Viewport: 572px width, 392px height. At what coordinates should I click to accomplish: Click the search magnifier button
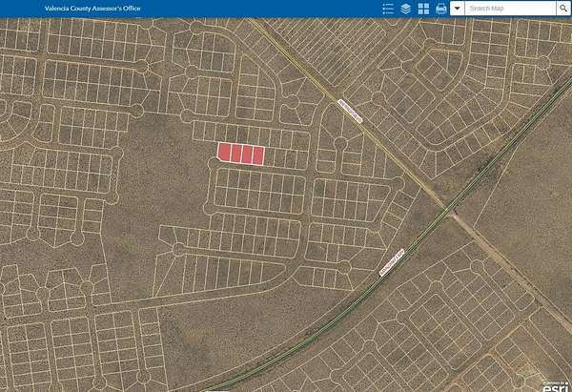pos(562,9)
